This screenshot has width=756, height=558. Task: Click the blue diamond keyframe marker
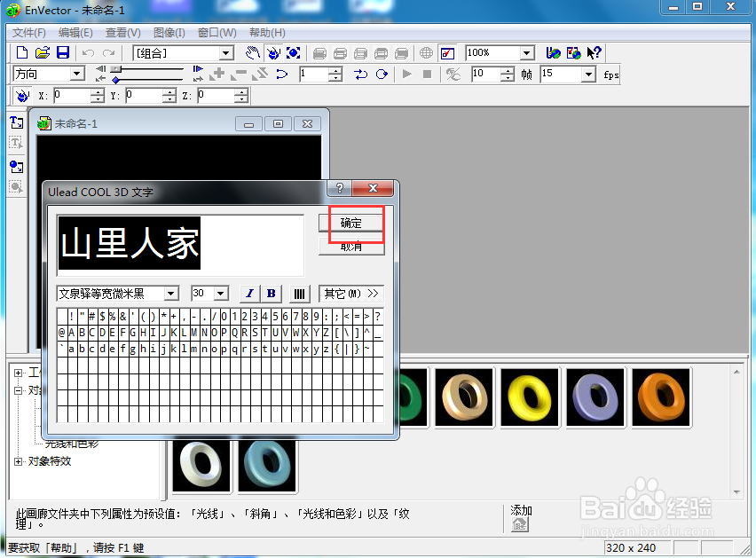click(115, 80)
